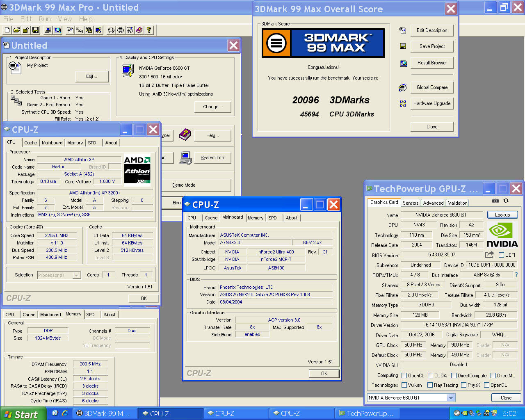
Task: Toggle the OpenGL checkbox
Action: (x=486, y=385)
